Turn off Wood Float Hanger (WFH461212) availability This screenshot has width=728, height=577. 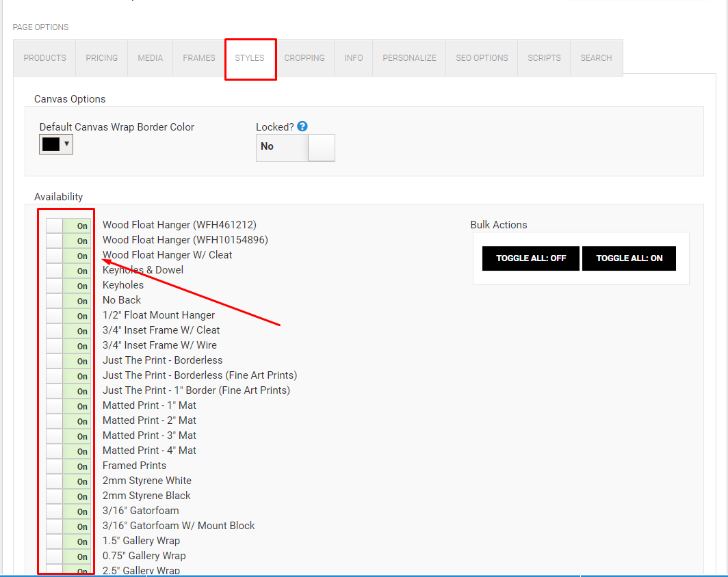click(68, 226)
